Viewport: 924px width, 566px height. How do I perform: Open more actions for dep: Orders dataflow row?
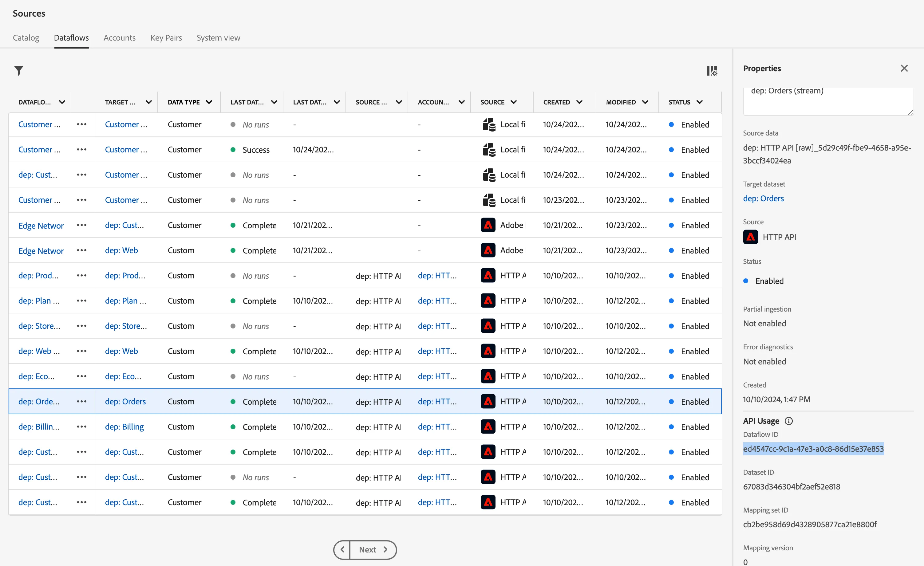[x=81, y=401]
